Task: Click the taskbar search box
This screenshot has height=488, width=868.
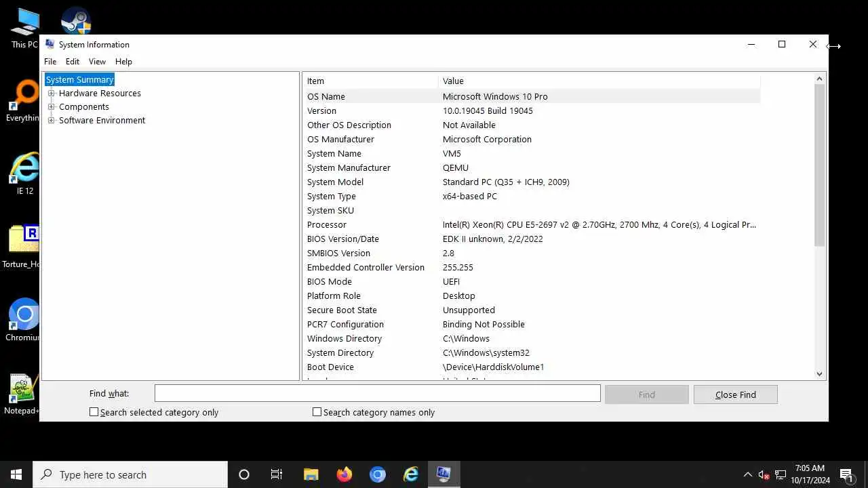Action: (130, 474)
